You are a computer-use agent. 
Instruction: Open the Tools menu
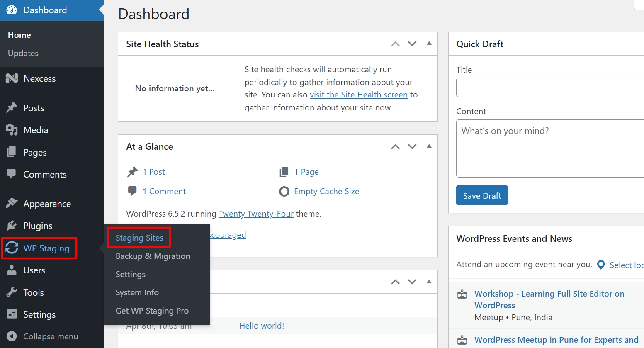(x=33, y=292)
